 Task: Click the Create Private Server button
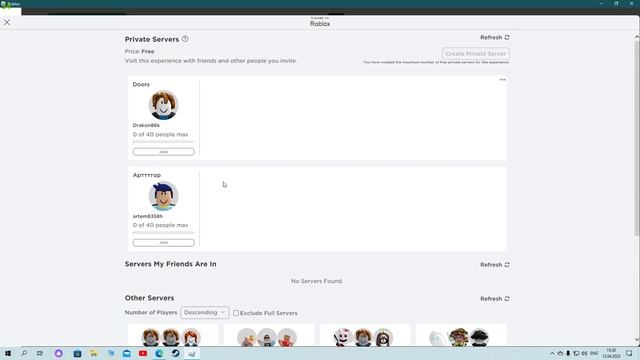476,54
